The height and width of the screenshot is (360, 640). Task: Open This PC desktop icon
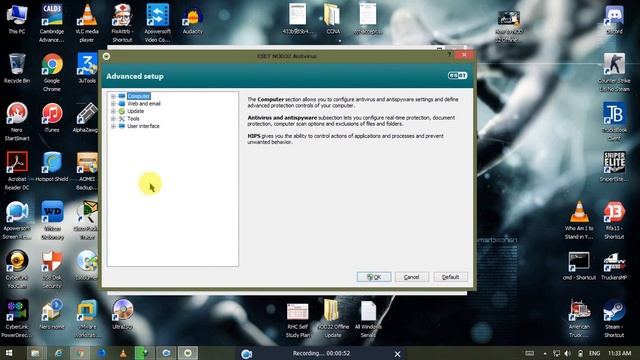(x=17, y=19)
